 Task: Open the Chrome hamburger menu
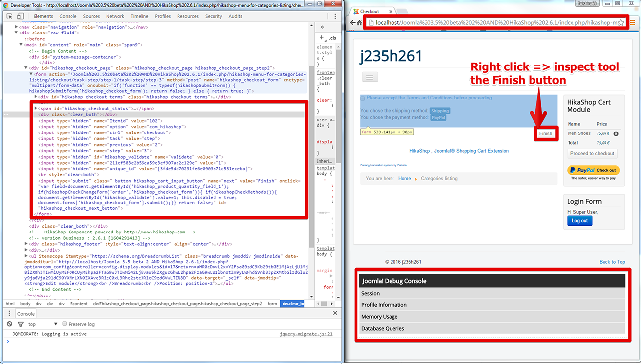tap(633, 23)
